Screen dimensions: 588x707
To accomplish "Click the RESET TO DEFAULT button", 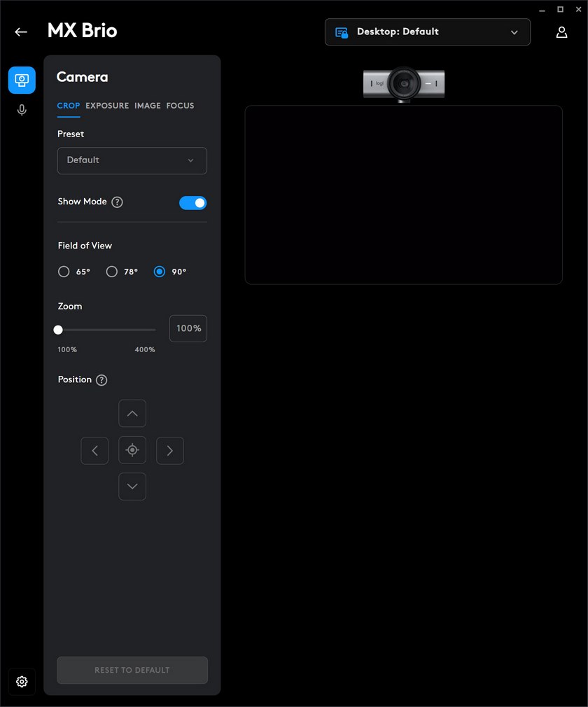I will click(x=132, y=670).
